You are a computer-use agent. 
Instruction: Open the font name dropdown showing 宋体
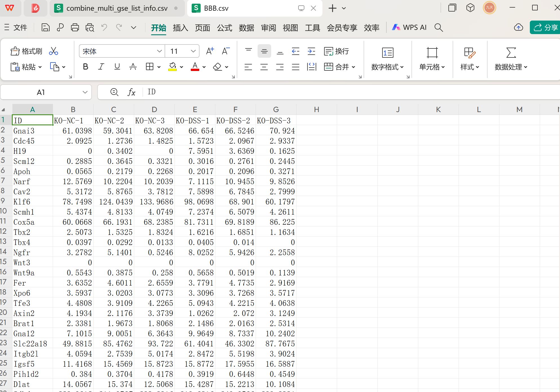159,51
